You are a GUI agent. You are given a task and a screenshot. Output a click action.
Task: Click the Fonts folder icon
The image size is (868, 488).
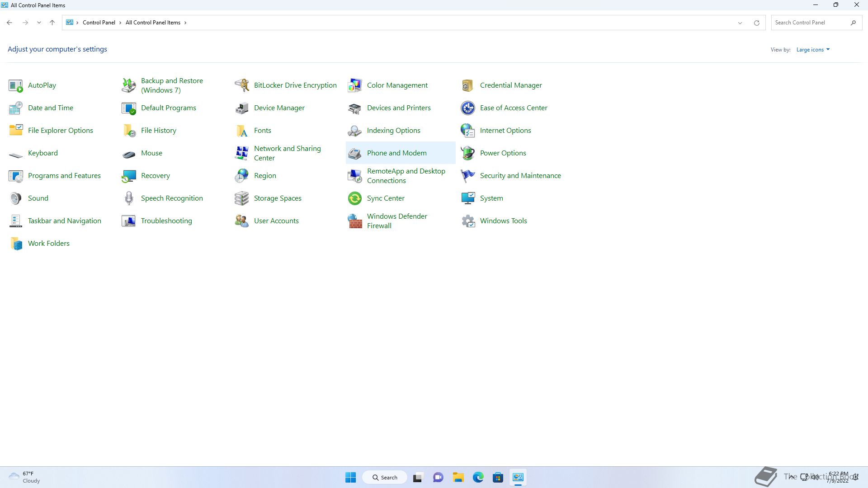tap(242, 131)
